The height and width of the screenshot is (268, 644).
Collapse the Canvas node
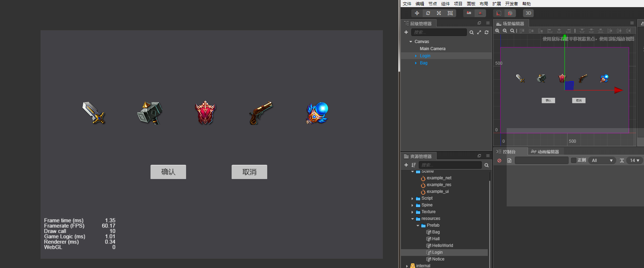411,42
